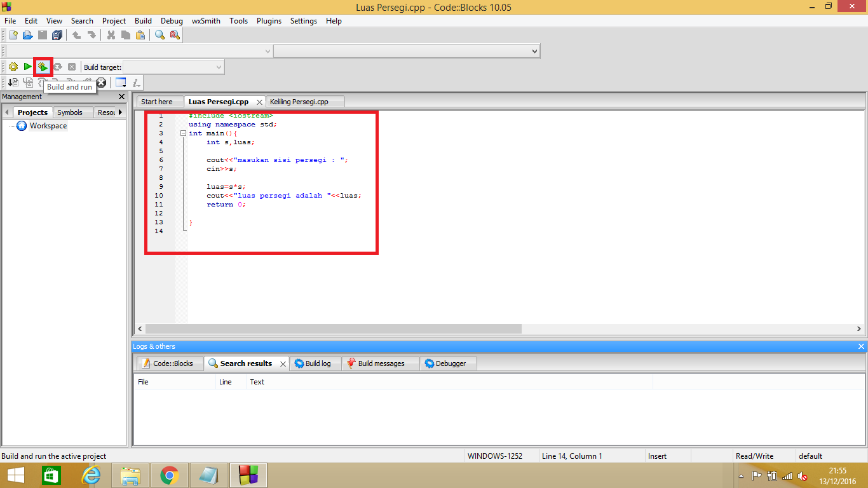868x488 pixels.
Task: Launch Google Chrome from the taskbar
Action: 169,475
